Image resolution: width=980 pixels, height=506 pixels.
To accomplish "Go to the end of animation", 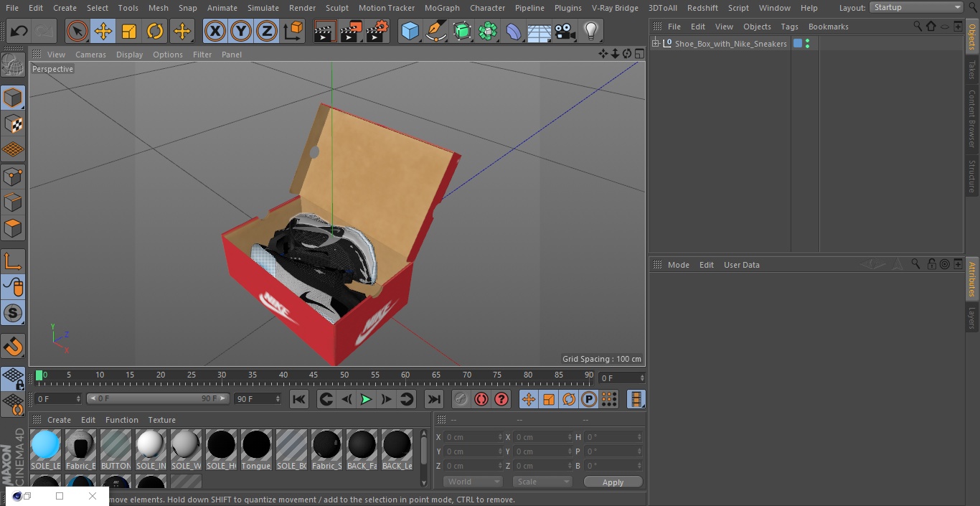I will pos(434,399).
